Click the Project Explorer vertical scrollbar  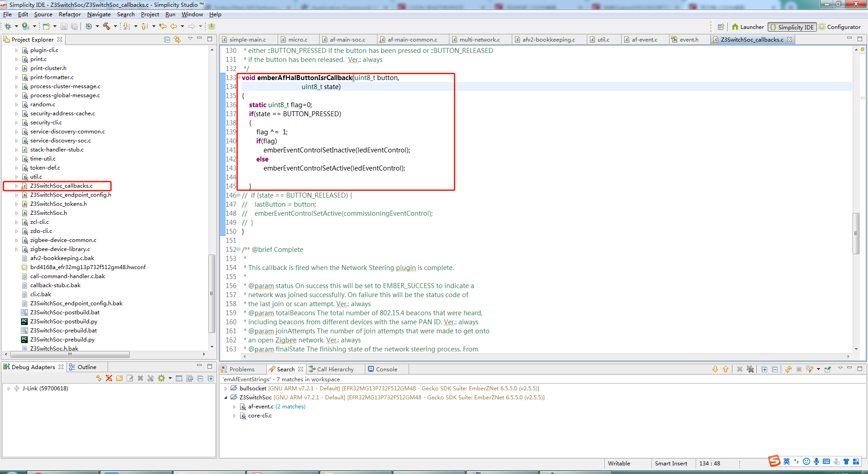tap(212, 293)
